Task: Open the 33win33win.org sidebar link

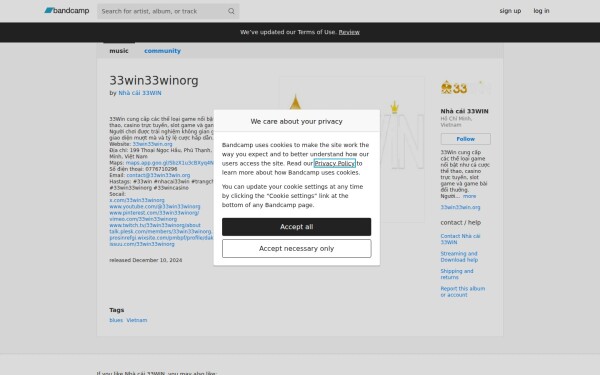Action: pos(460,207)
